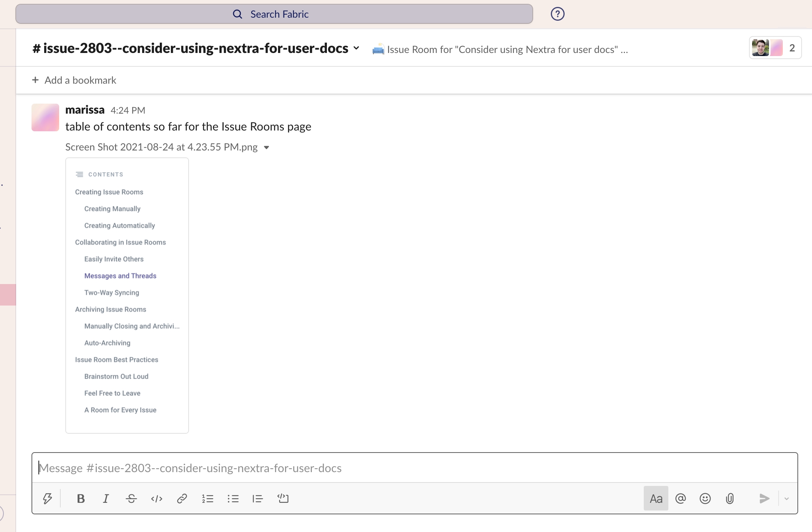The image size is (812, 532).
Task: Apply strikethrough formatting
Action: [131, 499]
